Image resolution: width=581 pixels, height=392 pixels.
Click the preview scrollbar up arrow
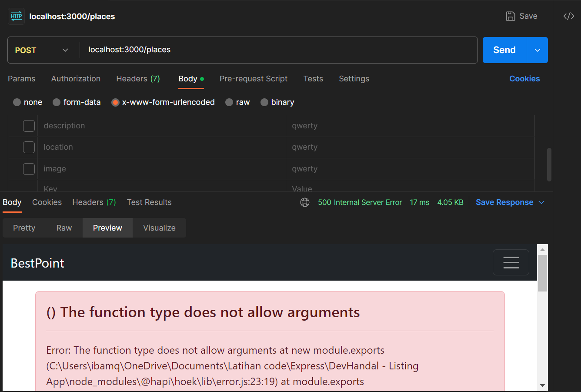coord(542,250)
